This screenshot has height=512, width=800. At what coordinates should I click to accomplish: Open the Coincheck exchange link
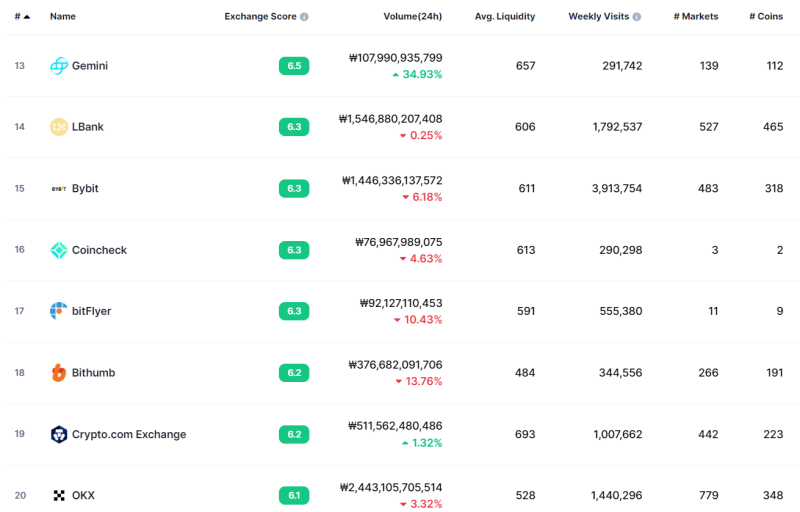(x=99, y=250)
